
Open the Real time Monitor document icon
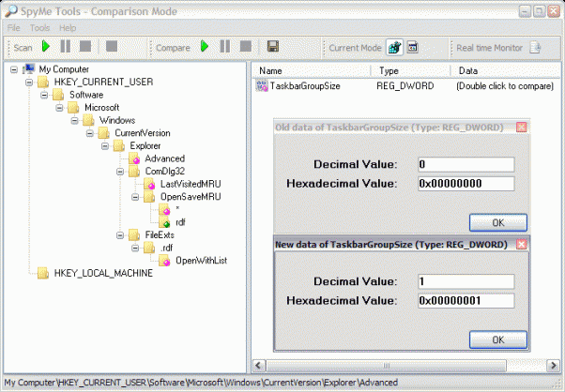535,47
